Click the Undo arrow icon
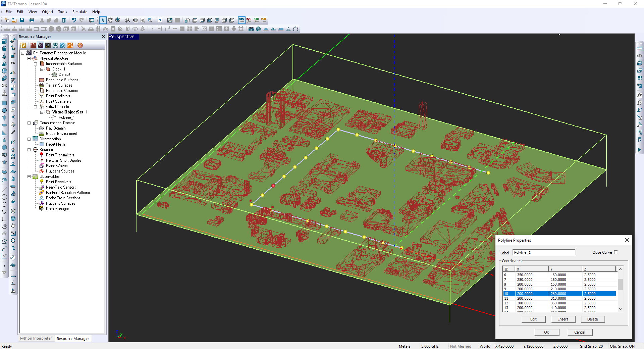The image size is (644, 349). pyautogui.click(x=74, y=20)
